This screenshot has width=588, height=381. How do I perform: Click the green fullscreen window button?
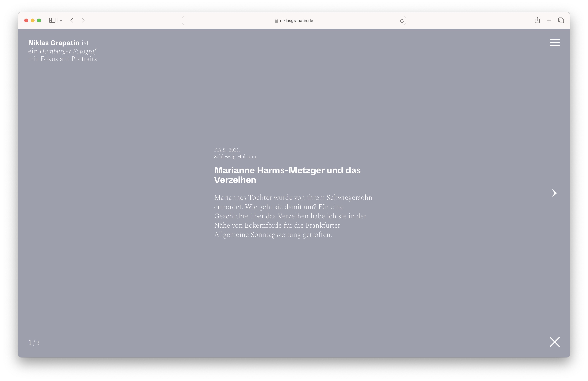39,20
